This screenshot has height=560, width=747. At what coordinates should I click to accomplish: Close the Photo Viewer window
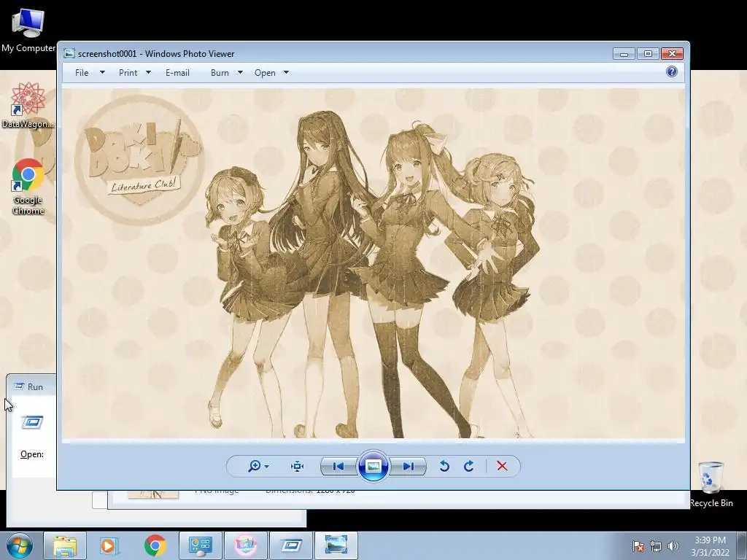(x=672, y=54)
